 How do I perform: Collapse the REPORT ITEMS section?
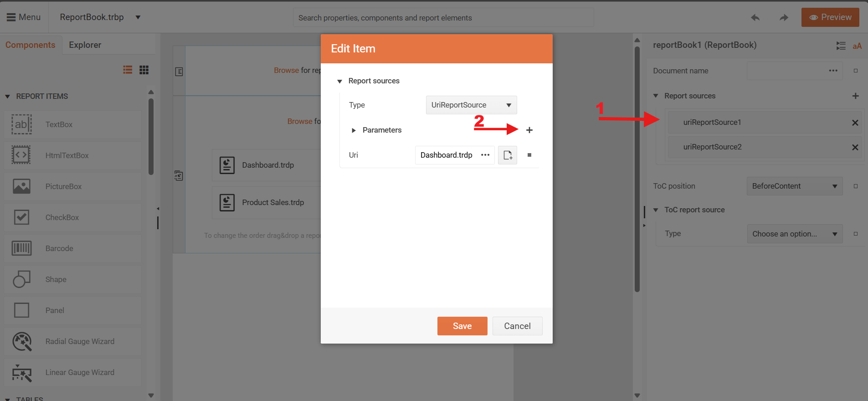[x=7, y=97]
